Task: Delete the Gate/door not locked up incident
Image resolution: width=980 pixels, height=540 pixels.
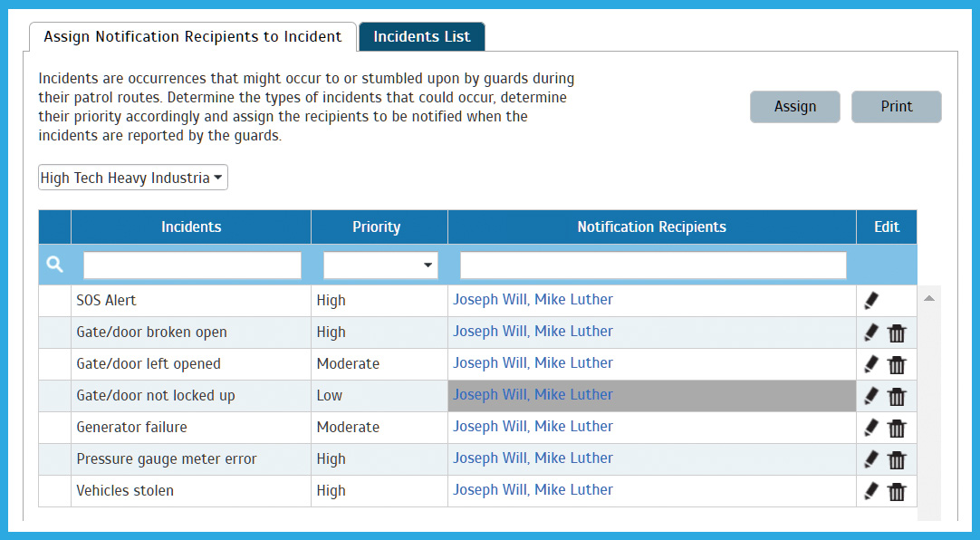Action: point(897,397)
